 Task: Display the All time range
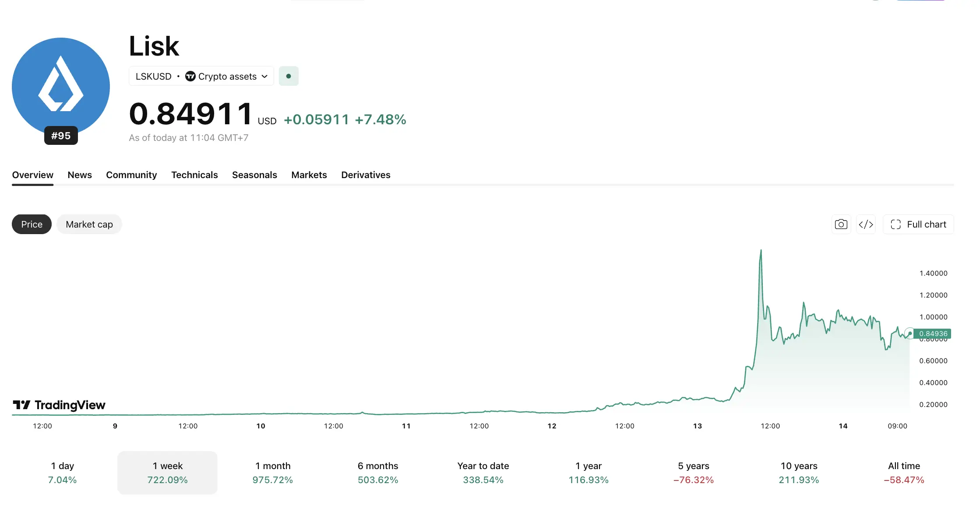pyautogui.click(x=904, y=473)
